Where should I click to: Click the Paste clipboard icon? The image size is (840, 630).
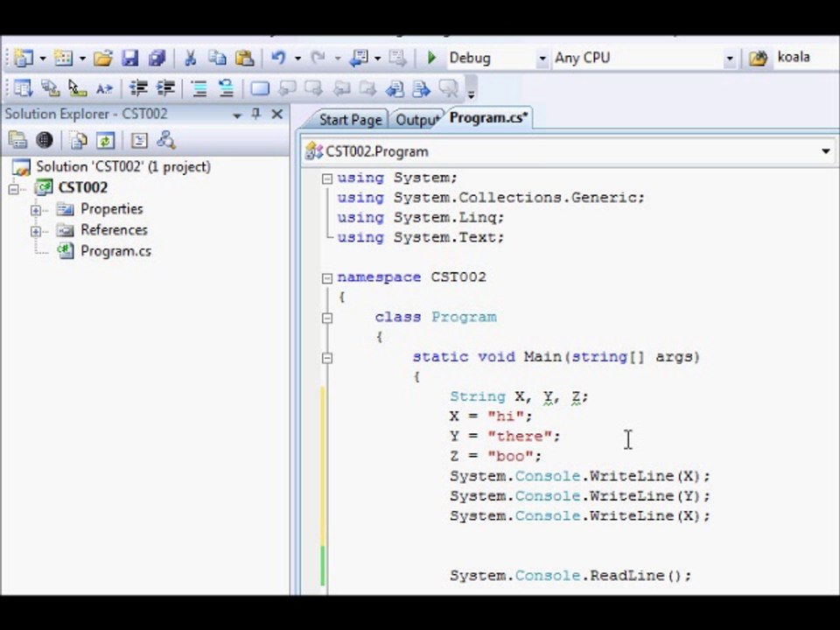(244, 58)
